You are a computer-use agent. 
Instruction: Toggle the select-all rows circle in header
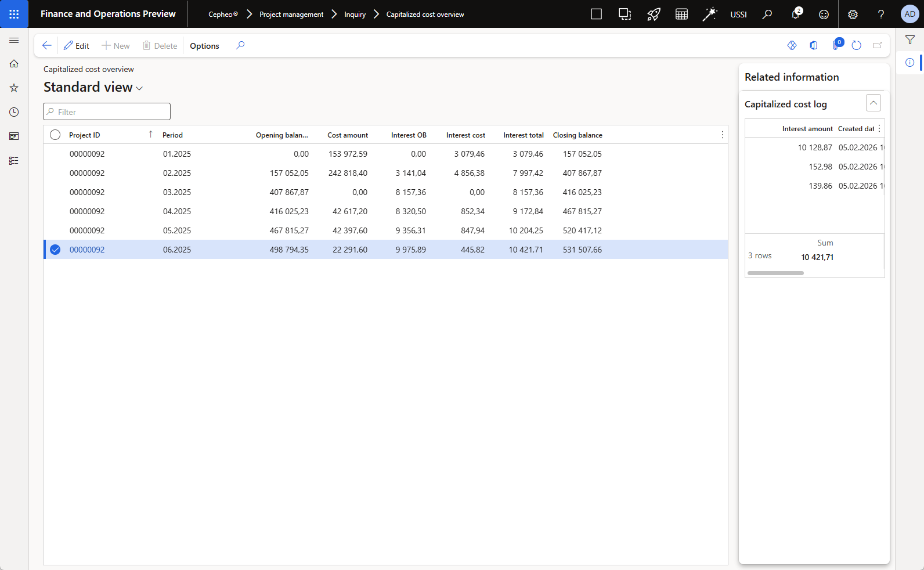[55, 135]
